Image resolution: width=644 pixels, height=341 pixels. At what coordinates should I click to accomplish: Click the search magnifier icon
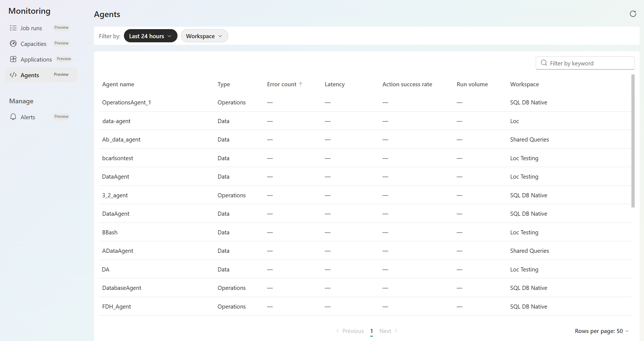(544, 63)
